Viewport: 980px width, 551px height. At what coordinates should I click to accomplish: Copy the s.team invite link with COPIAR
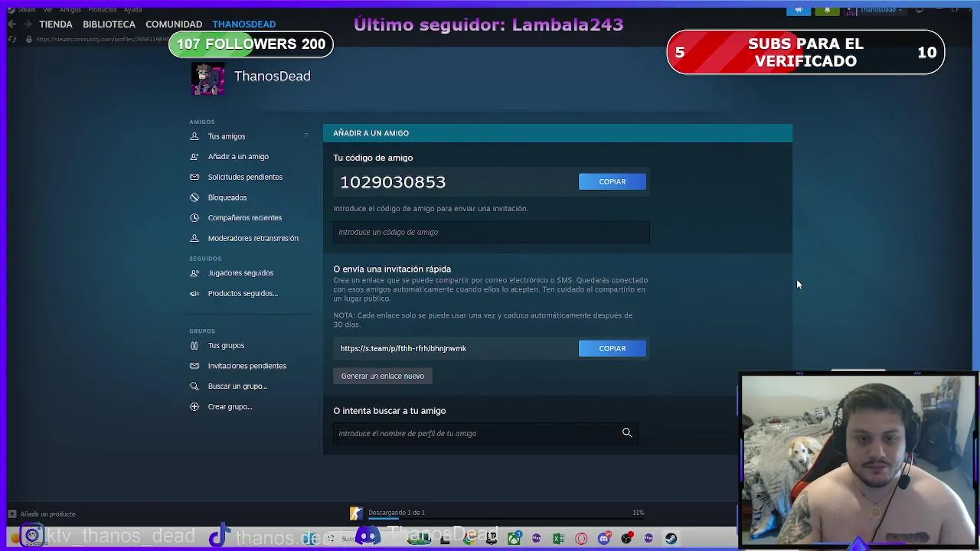612,348
